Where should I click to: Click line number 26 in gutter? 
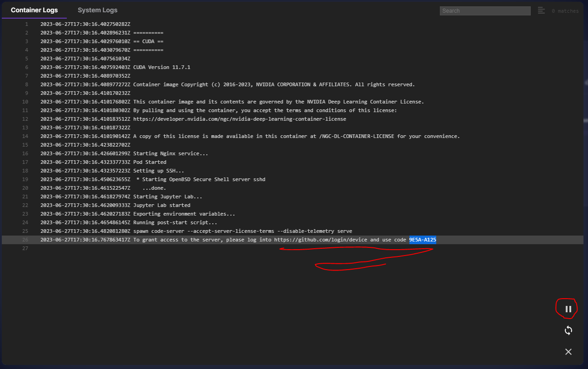(x=25, y=240)
